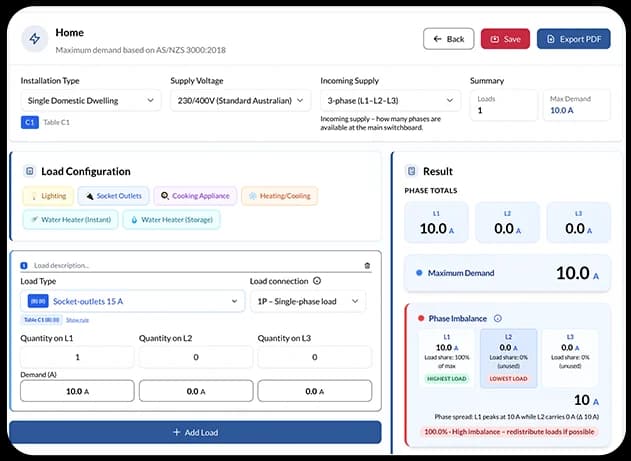Add a Water Heater (Storage) load chip
Screen dimensions: 631x461
coord(172,220)
